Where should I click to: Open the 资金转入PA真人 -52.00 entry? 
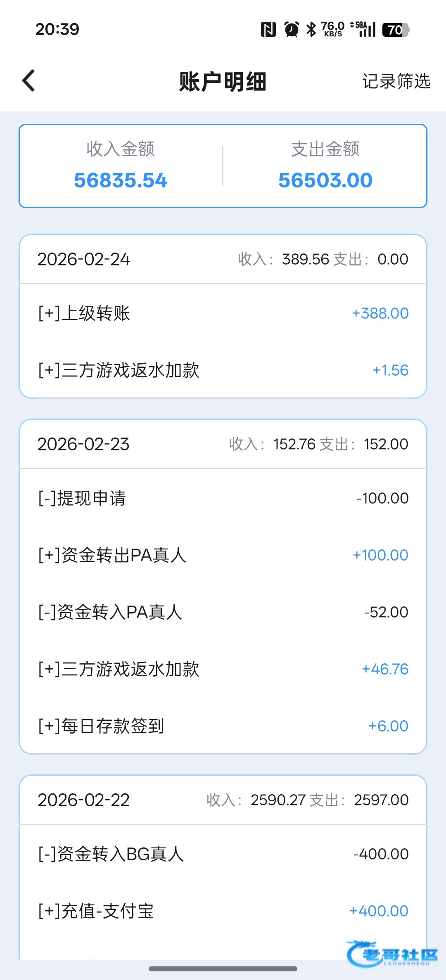click(223, 612)
